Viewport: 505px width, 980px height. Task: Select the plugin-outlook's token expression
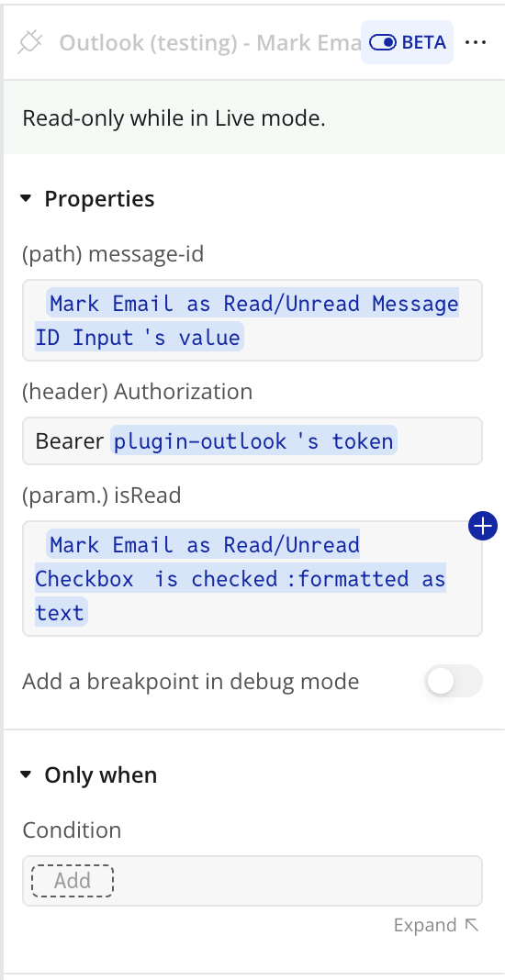[x=253, y=440]
